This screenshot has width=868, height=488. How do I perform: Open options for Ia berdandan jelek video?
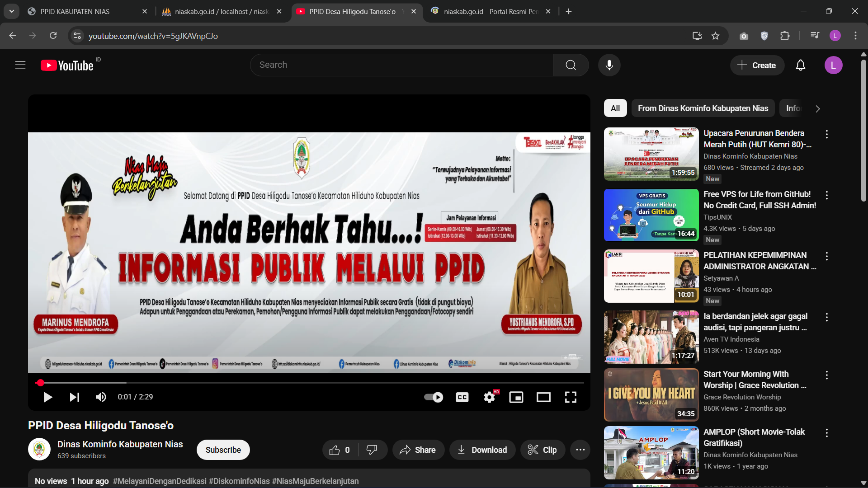(826, 317)
